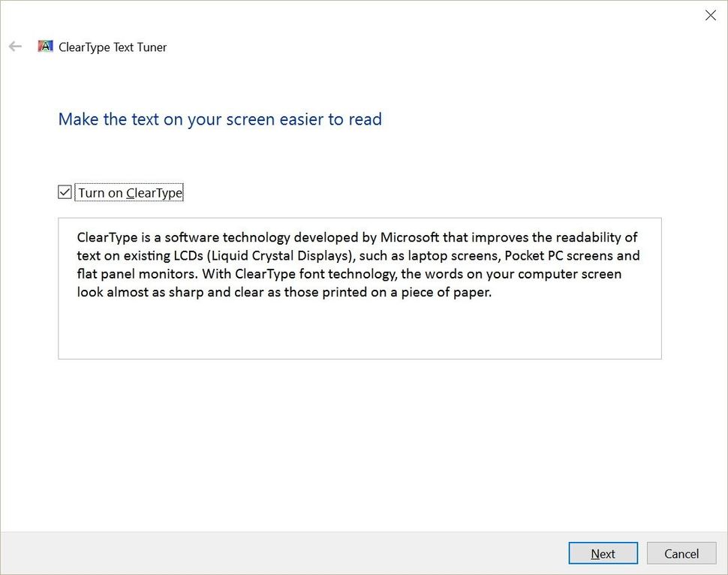Dismiss the wizard using Cancel

coord(680,553)
